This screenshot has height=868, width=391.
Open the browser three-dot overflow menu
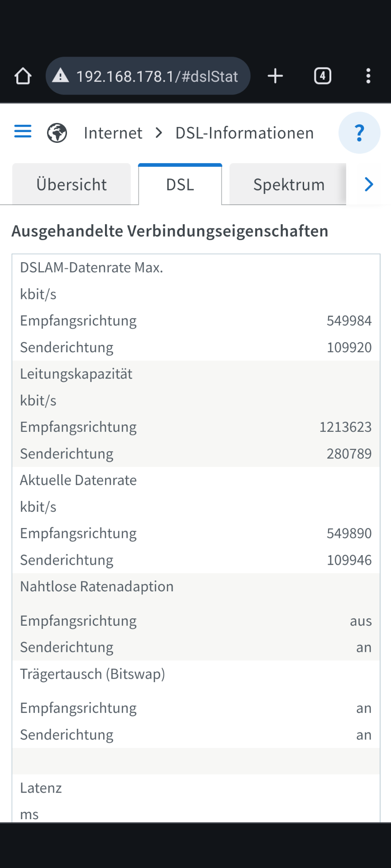(x=368, y=76)
